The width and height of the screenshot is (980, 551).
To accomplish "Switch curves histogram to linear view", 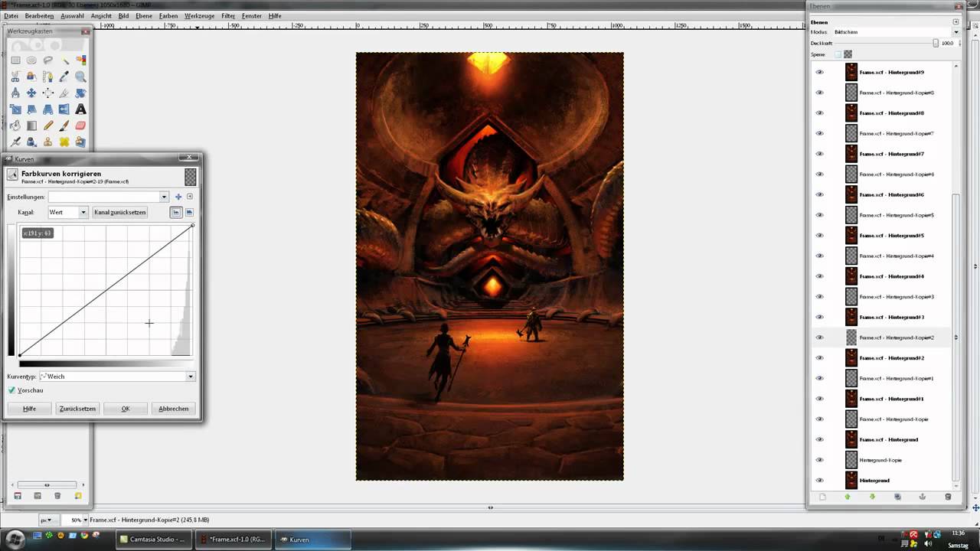I will click(x=176, y=212).
